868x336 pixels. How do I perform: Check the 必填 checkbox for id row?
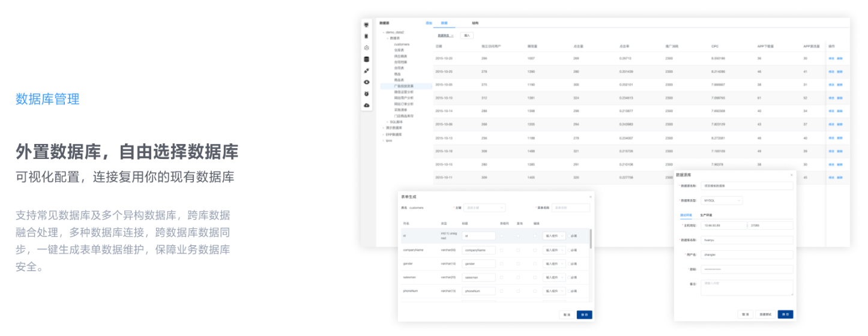coord(568,236)
